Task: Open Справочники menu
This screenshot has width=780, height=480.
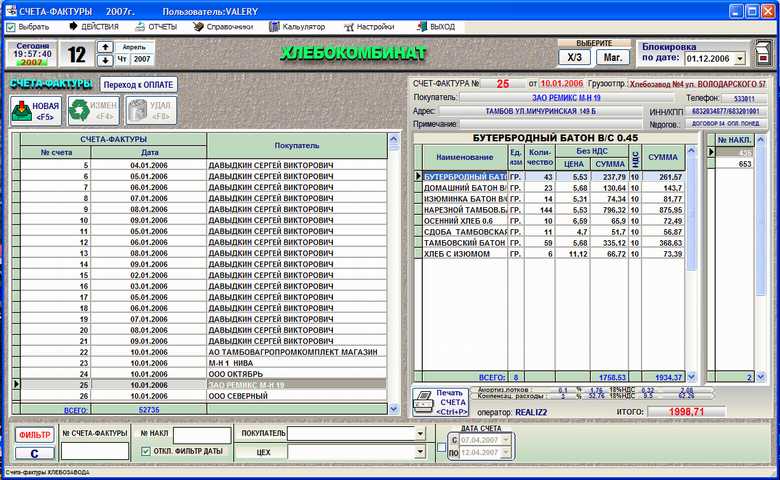Action: pyautogui.click(x=223, y=26)
